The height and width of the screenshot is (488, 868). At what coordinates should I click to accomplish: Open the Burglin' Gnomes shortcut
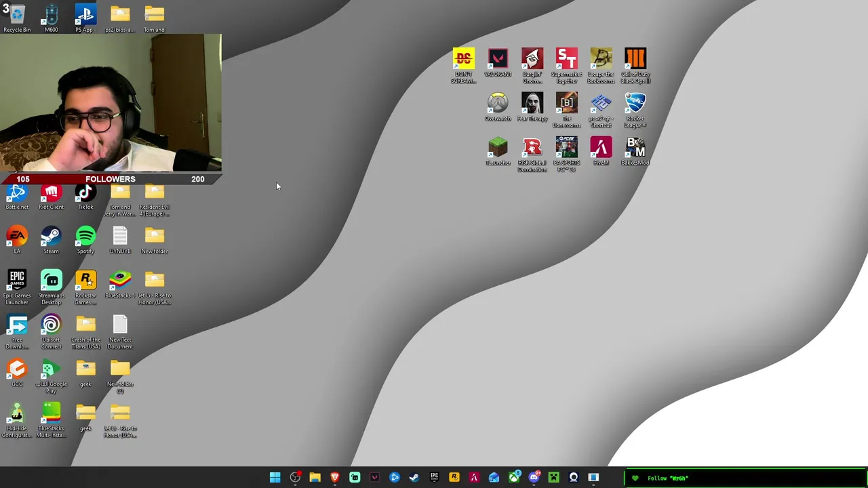tap(532, 66)
